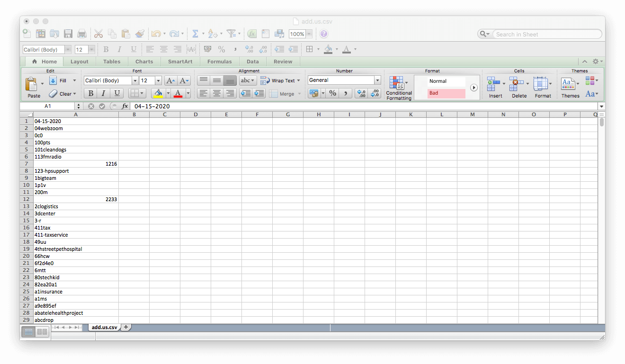The image size is (625, 364).
Task: Open the ribbon font size dropdown
Action: point(158,80)
